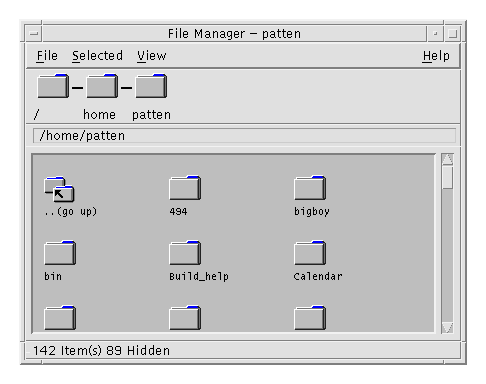This screenshot has height=384, width=486.
Task: Select unlabeled folder below Calendar
Action: click(x=310, y=318)
